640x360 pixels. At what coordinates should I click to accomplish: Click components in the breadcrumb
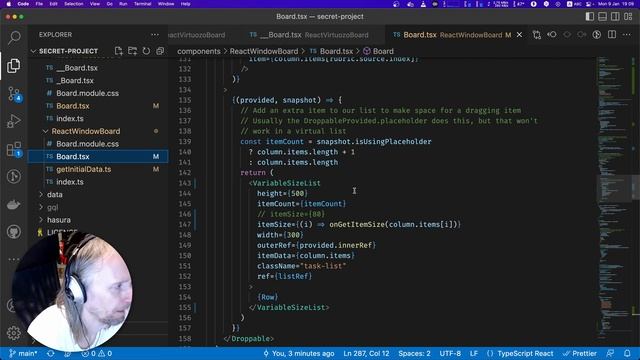[198, 51]
